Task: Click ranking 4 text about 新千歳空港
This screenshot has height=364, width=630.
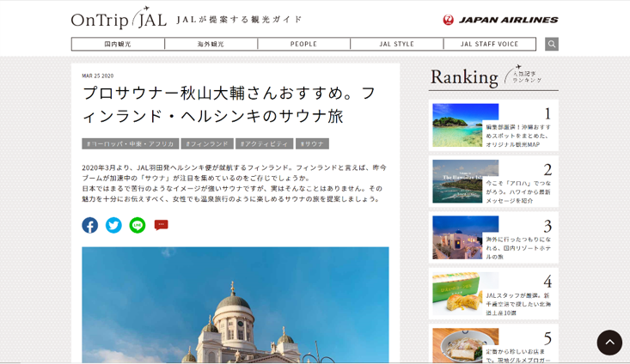Action: click(x=518, y=304)
